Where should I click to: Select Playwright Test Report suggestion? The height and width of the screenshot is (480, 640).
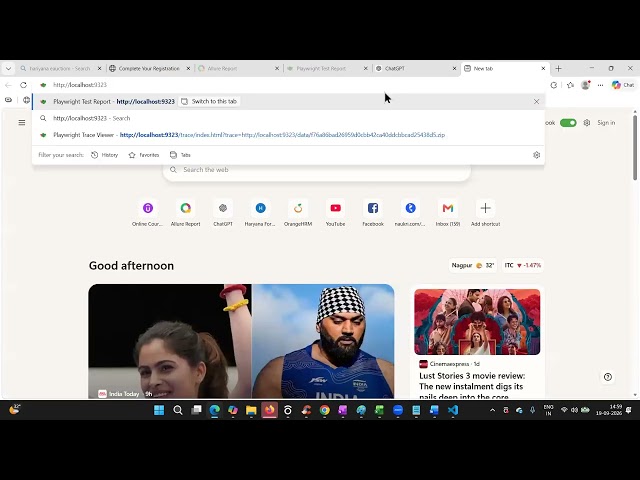(x=288, y=102)
